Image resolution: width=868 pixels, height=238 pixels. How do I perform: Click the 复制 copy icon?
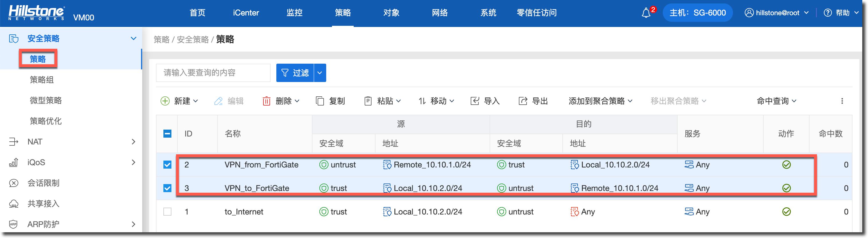click(x=320, y=101)
